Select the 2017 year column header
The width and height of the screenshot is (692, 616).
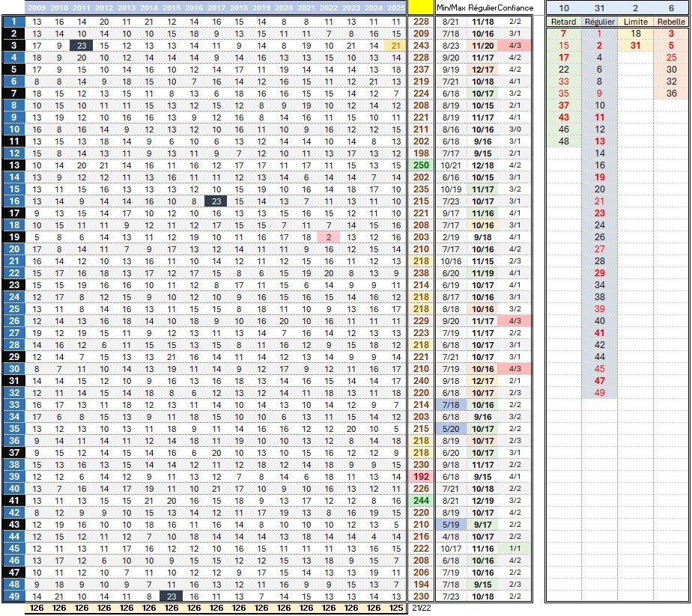click(x=216, y=7)
